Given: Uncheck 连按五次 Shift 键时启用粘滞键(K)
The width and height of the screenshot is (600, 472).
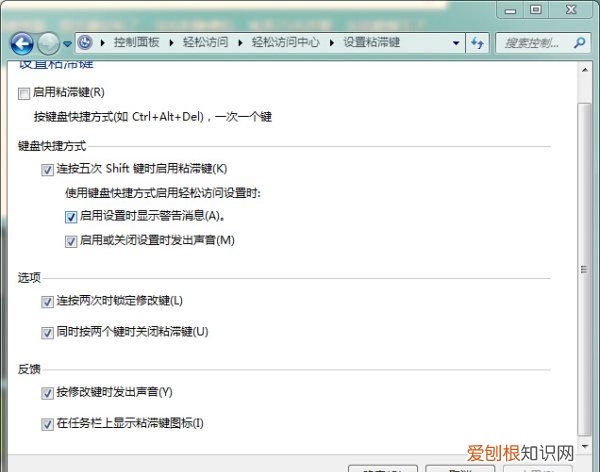Looking at the screenshot, I should pos(47,170).
